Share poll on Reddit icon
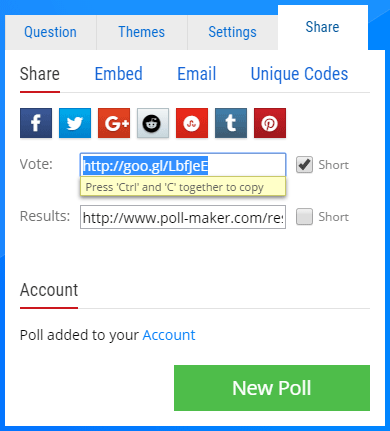This screenshot has height=431, width=390. tap(153, 123)
